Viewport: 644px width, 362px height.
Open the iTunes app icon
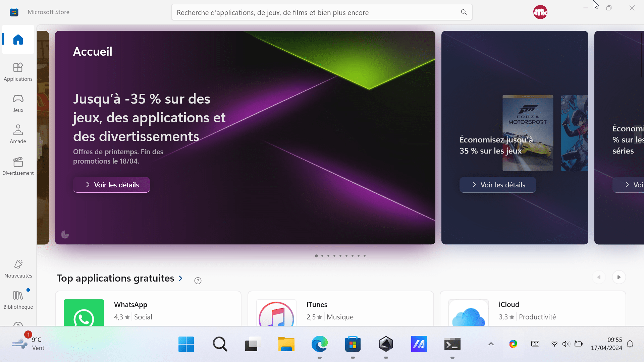[276, 313]
